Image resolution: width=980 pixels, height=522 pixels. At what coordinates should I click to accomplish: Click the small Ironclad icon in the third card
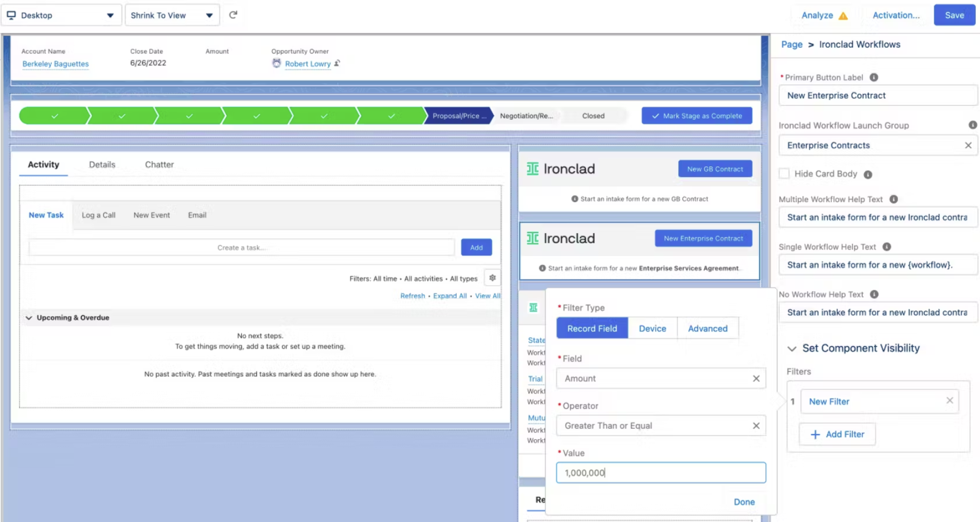pos(534,308)
